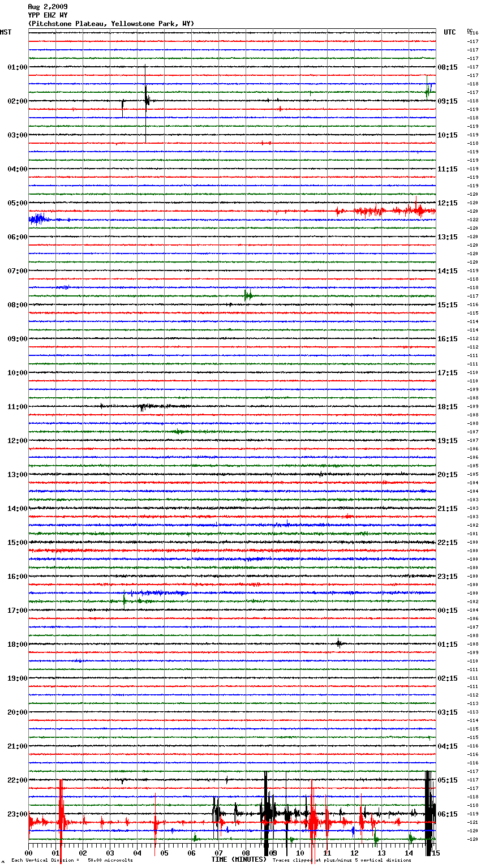The height and width of the screenshot is (868, 481).
Task: Click the 23:00 MST time label
Action: click(18, 814)
